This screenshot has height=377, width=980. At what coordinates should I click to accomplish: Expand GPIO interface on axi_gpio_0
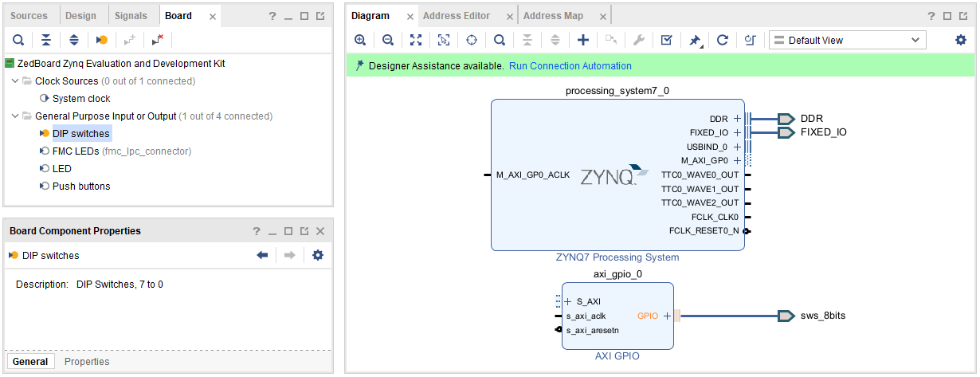667,316
